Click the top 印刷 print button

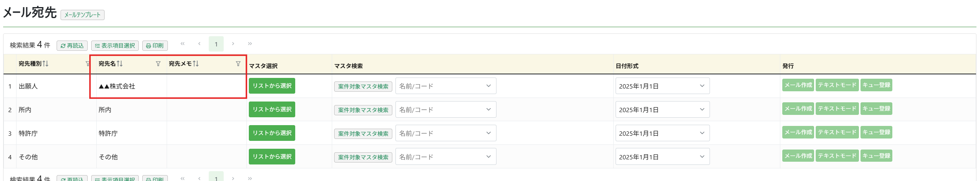click(x=155, y=46)
